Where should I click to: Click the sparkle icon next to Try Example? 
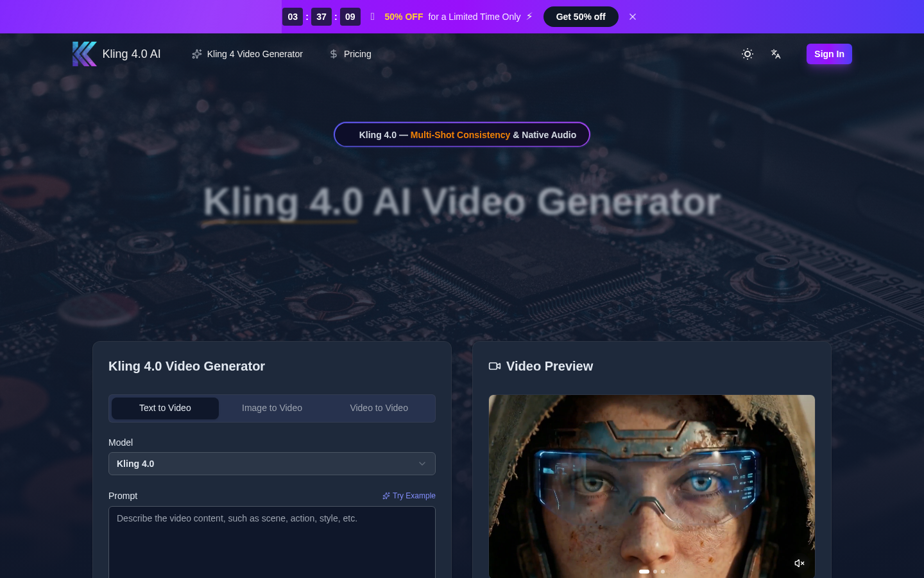coord(386,496)
